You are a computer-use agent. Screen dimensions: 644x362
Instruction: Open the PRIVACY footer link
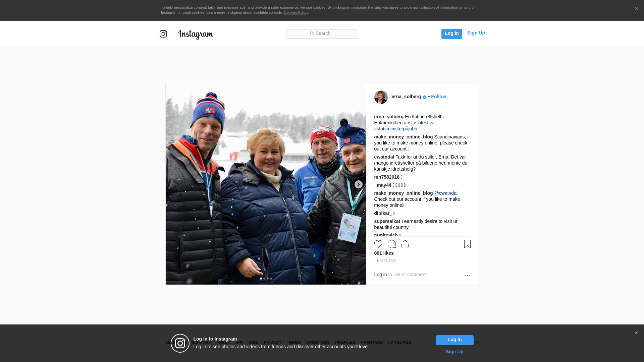(272, 343)
